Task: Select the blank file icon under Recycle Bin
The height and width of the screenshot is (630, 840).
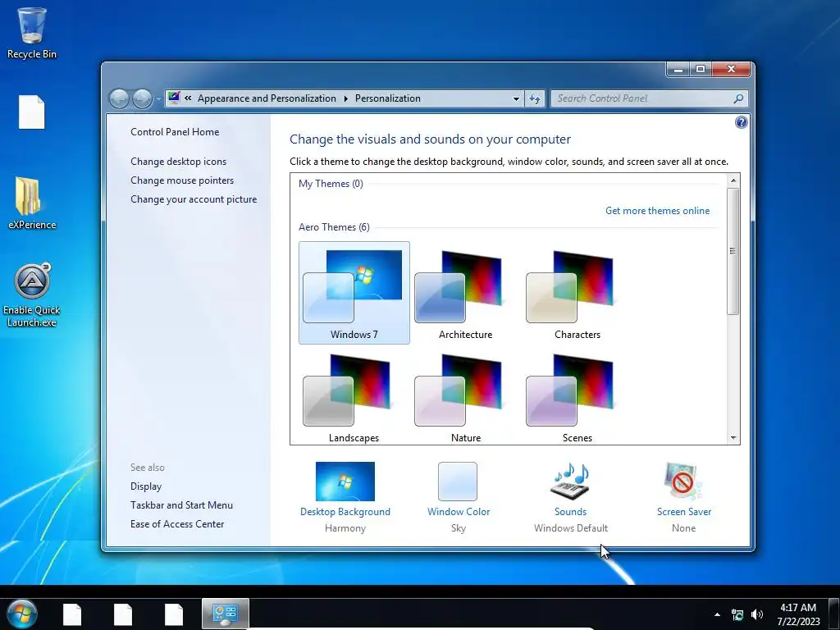Action: tap(32, 112)
